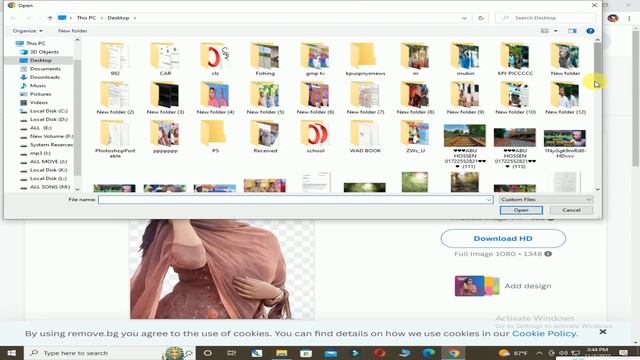Open the Cookie Policy link
640x360 pixels.
(x=544, y=333)
